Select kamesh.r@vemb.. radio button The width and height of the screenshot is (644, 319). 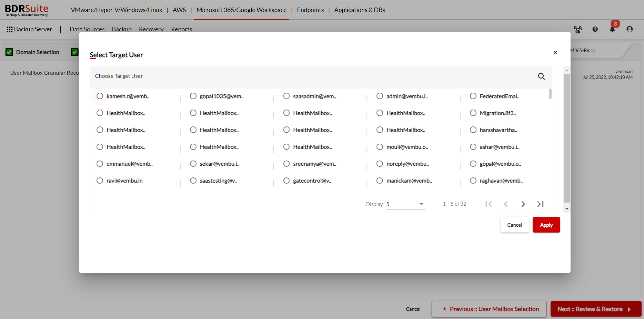100,96
